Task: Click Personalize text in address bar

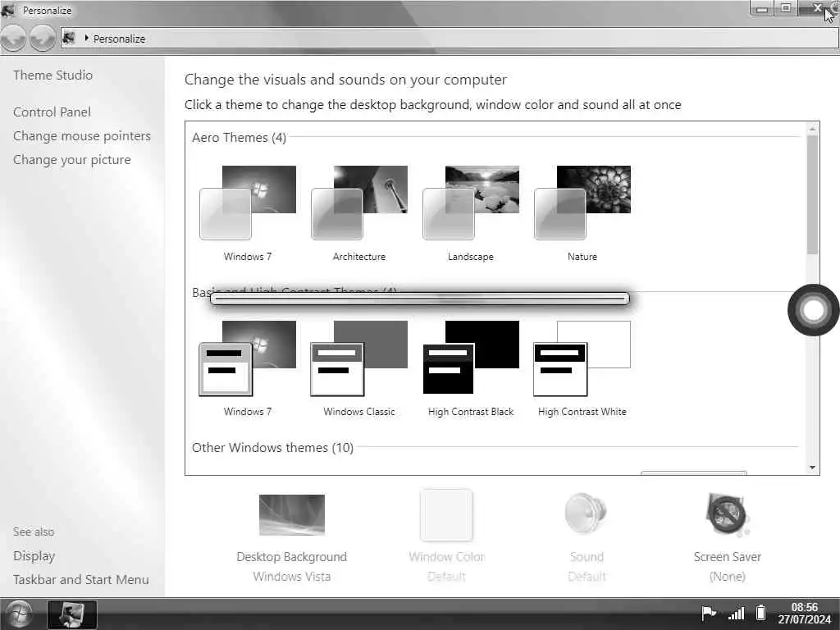Action: (120, 39)
